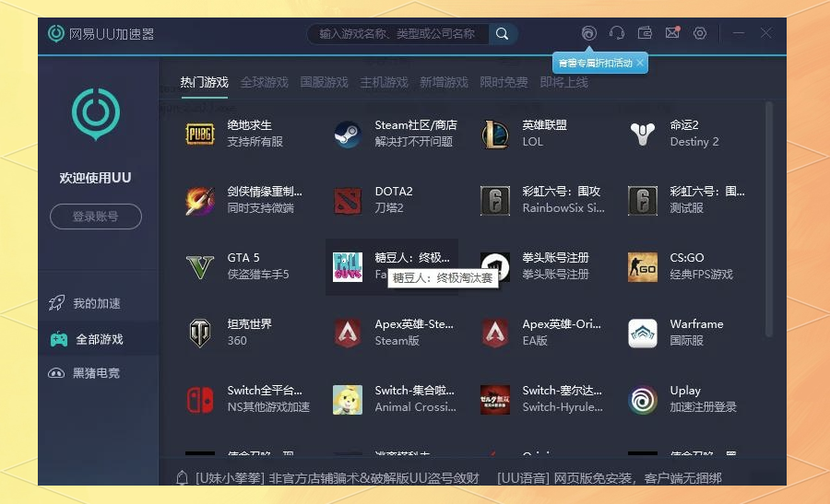
Task: Open the settings gear icon
Action: tap(700, 33)
